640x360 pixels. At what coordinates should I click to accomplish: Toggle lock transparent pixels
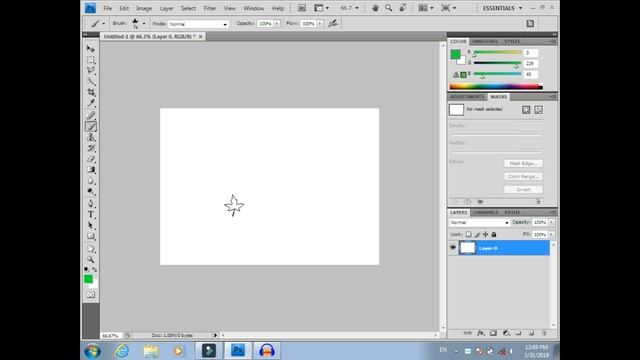469,234
